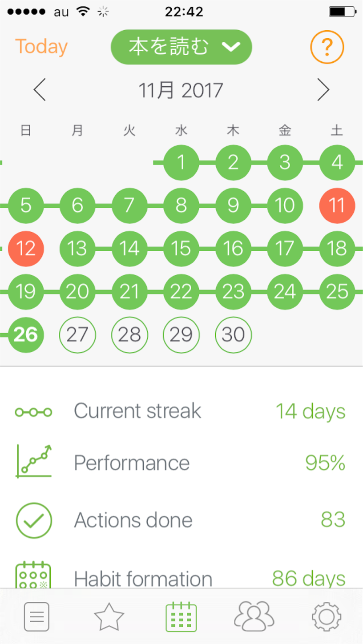This screenshot has height=644, width=363.
Task: Mark day 30 as done
Action: 233,334
